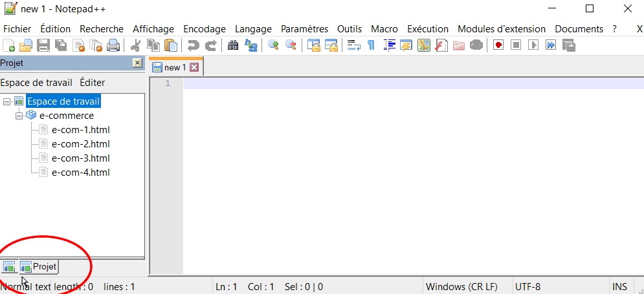Close the Projet panel with X
Viewport: 644px width, 294px height.
(x=138, y=63)
